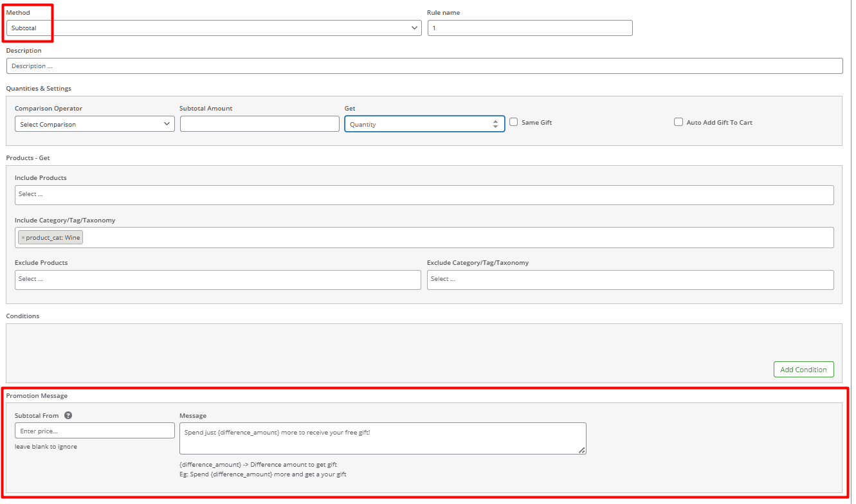Click the help icon beside Subtotal From
The image size is (856, 504).
coord(68,415)
